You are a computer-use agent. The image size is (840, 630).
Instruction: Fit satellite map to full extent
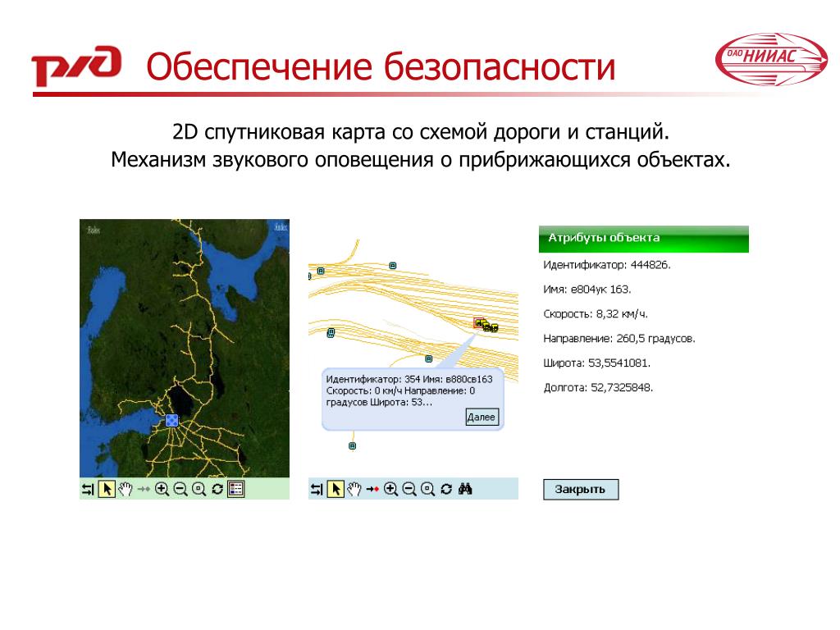(199, 489)
